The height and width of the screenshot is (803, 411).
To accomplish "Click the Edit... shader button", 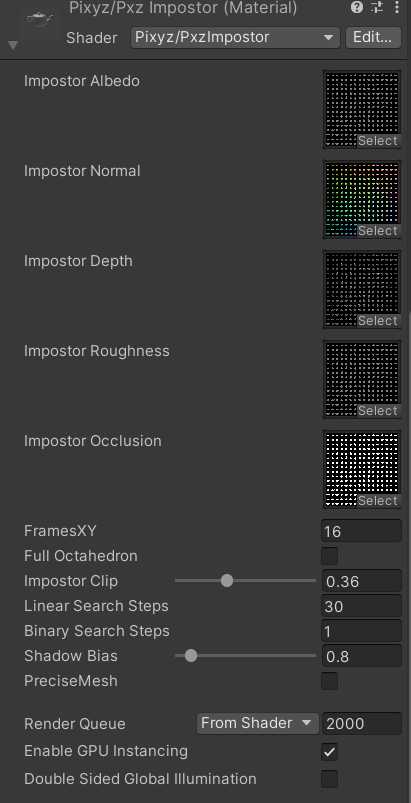I will click(373, 37).
